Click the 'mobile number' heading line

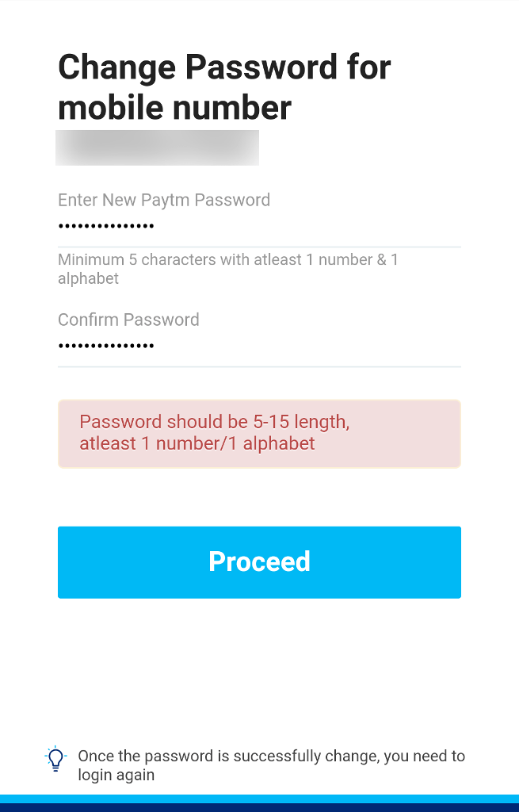click(174, 107)
